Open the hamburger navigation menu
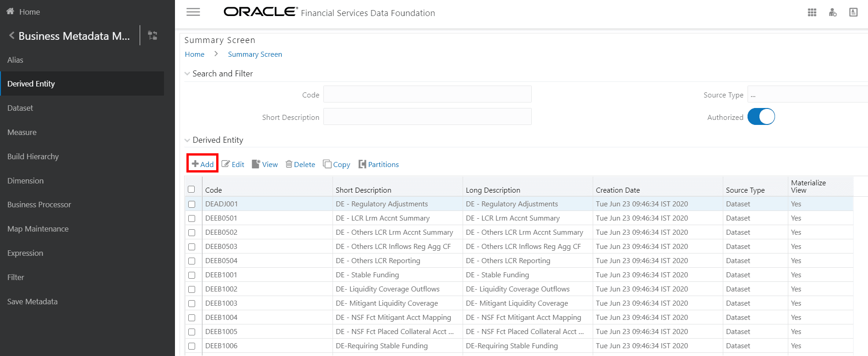The width and height of the screenshot is (868, 356). pos(193,12)
